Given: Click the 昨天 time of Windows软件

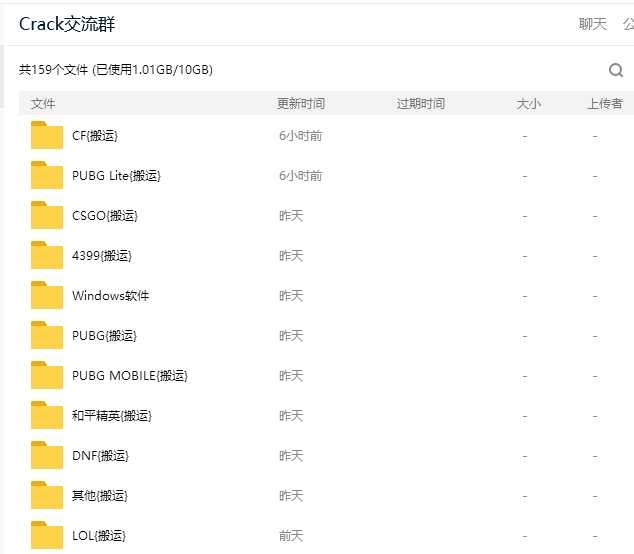Looking at the screenshot, I should tap(291, 296).
